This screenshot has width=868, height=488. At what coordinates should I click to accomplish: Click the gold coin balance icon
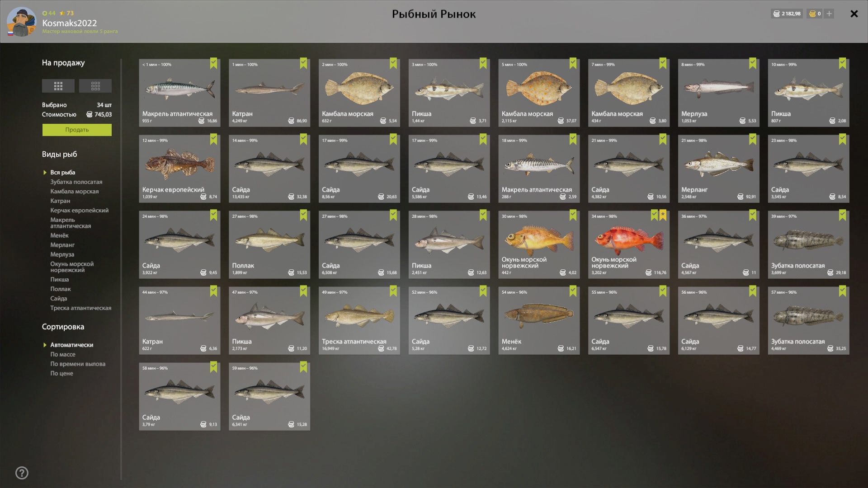[812, 14]
